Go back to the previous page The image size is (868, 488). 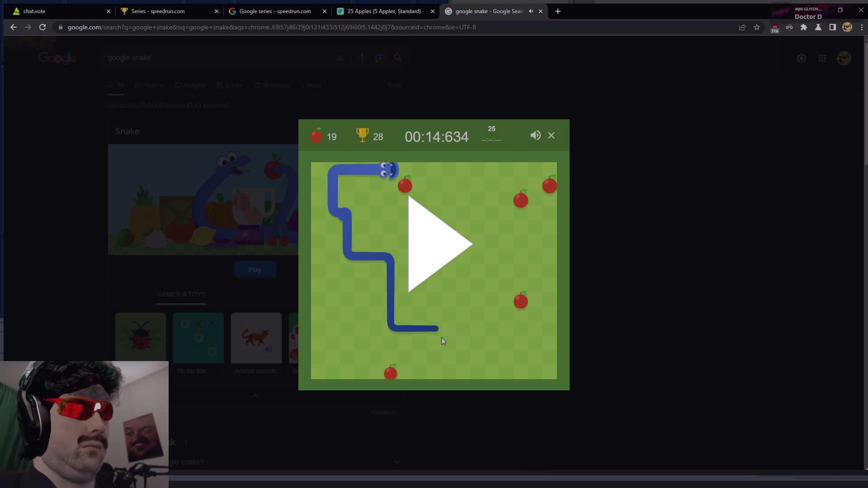pos(13,27)
